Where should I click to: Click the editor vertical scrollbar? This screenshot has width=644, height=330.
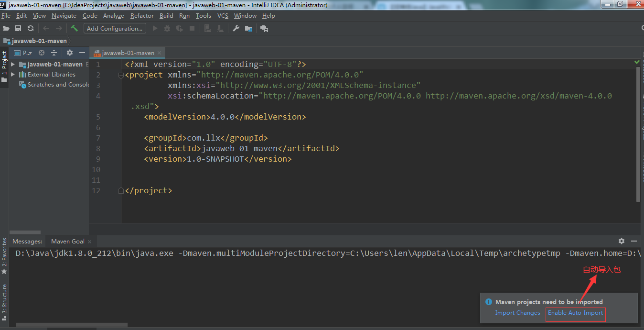639,134
